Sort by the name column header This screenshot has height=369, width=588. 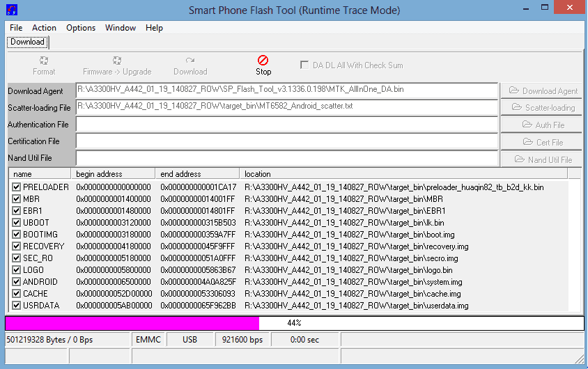(x=40, y=174)
